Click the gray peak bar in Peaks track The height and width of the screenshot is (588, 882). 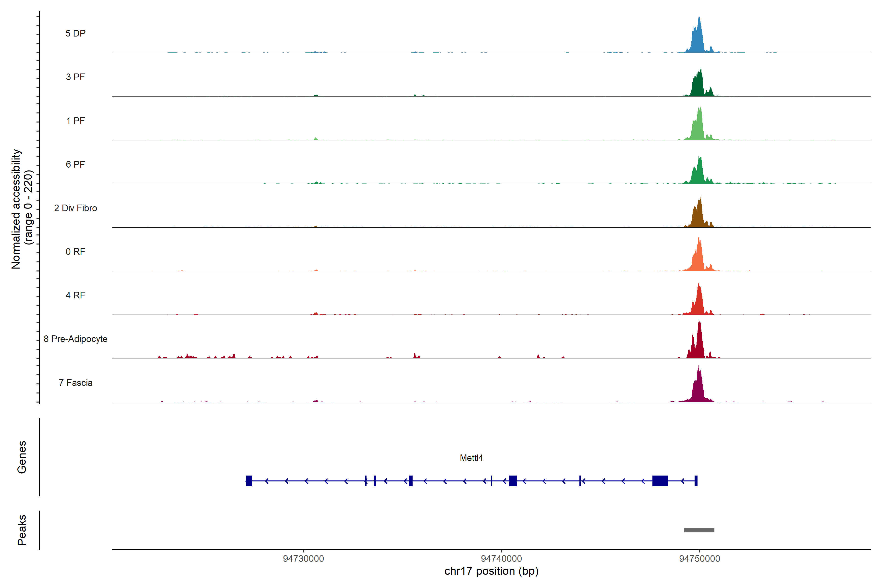(699, 530)
